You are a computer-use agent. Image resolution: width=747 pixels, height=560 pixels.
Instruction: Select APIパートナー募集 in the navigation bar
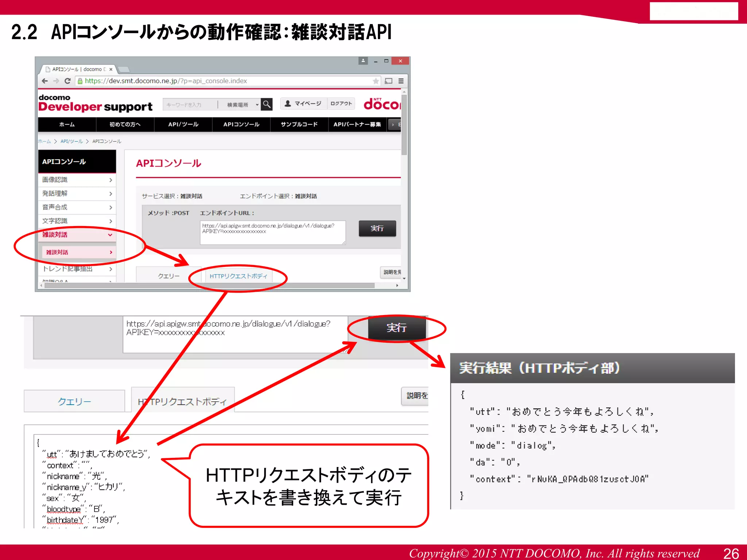357,124
